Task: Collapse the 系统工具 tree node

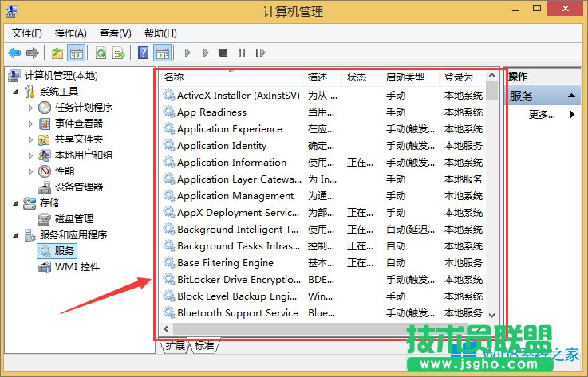Action: point(16,92)
